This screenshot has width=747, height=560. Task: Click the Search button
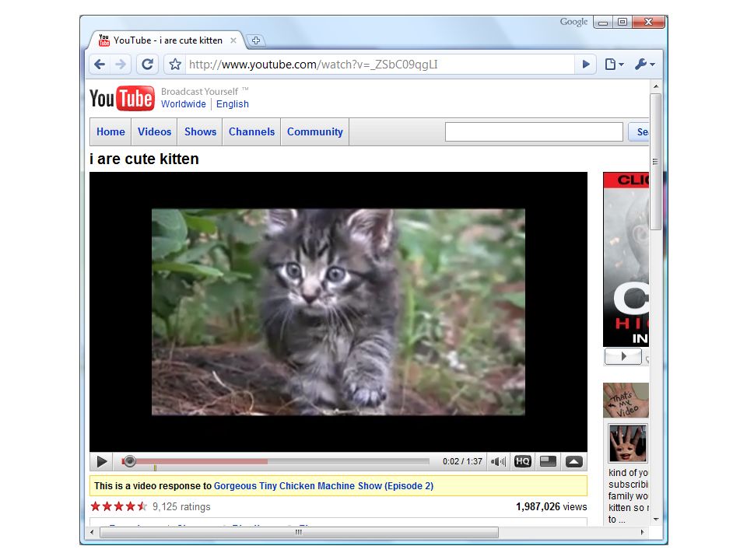point(638,132)
